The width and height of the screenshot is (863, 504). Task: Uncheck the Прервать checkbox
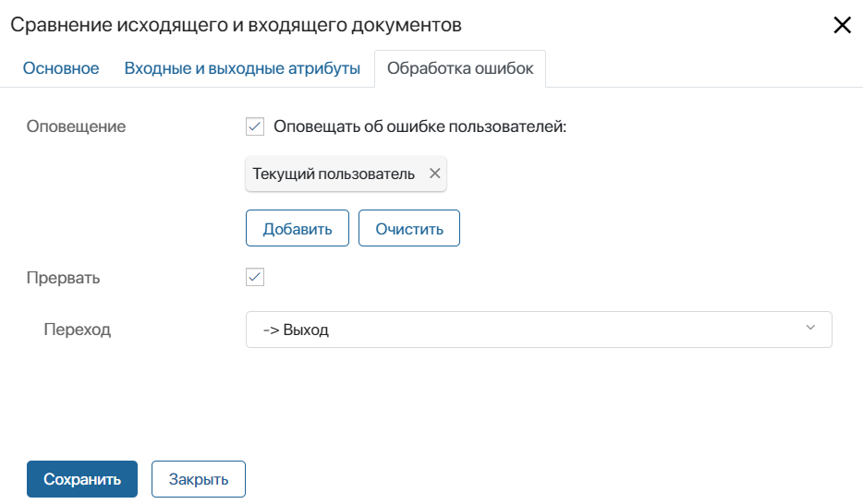255,277
